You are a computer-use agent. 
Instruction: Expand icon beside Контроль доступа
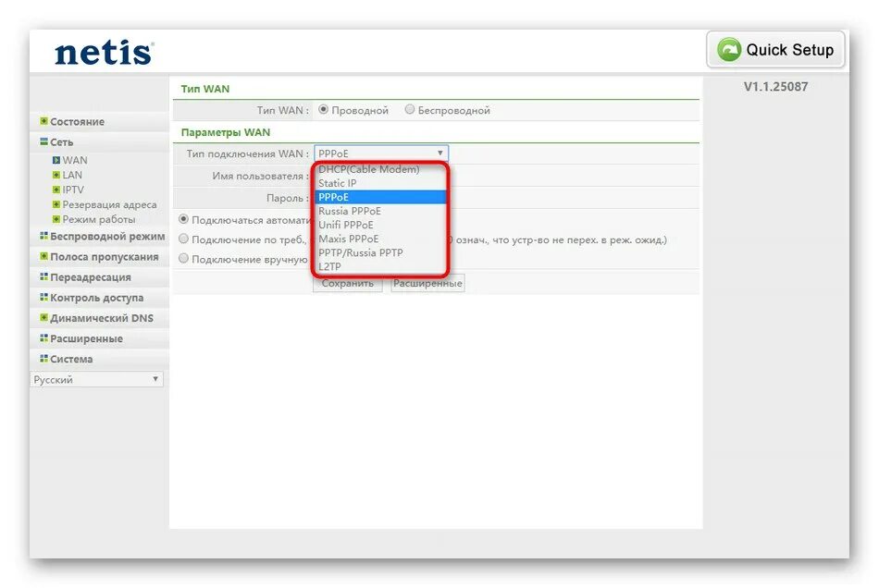(x=43, y=298)
